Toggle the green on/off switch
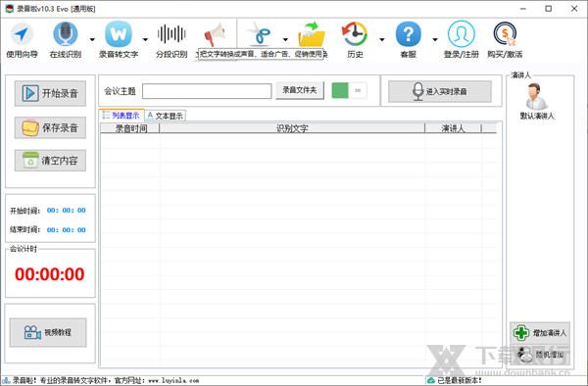Screen dimensions: 588x386 pyautogui.click(x=349, y=90)
